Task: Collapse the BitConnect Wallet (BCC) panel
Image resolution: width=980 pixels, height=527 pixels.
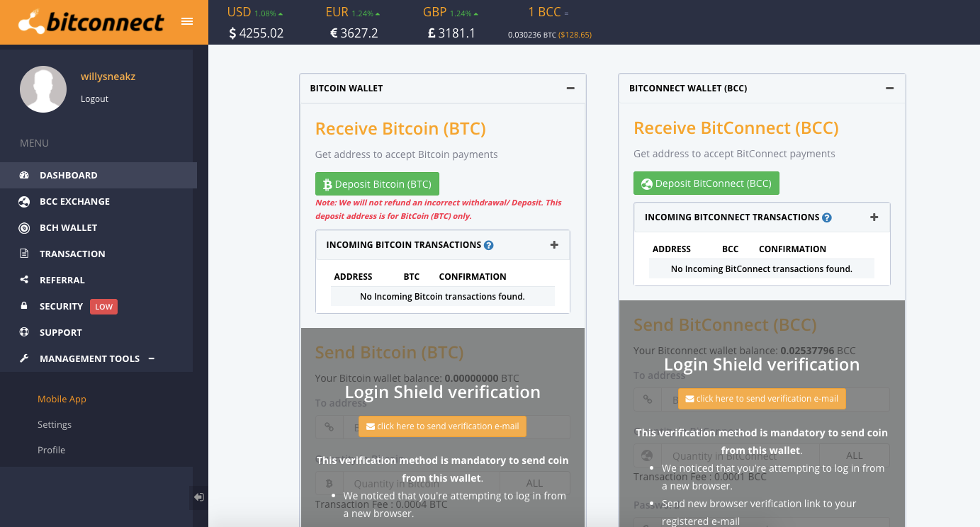Action: [x=890, y=89]
